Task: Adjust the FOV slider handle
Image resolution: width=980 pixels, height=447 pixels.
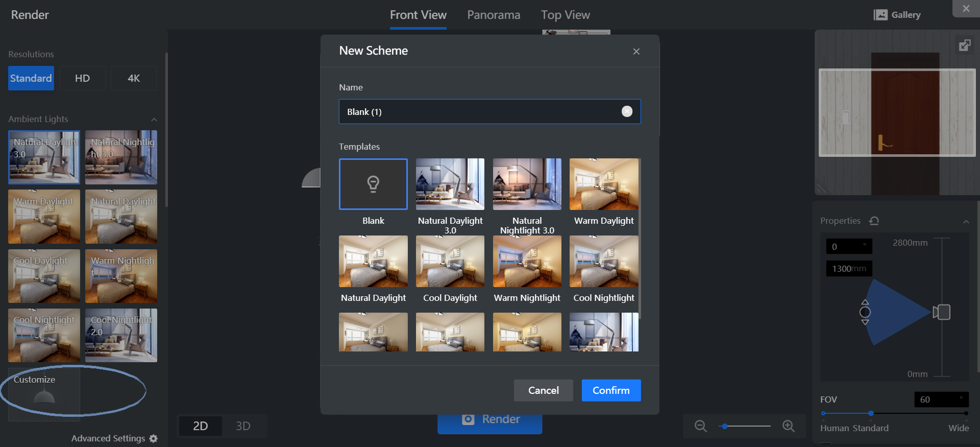Action: pyautogui.click(x=871, y=413)
